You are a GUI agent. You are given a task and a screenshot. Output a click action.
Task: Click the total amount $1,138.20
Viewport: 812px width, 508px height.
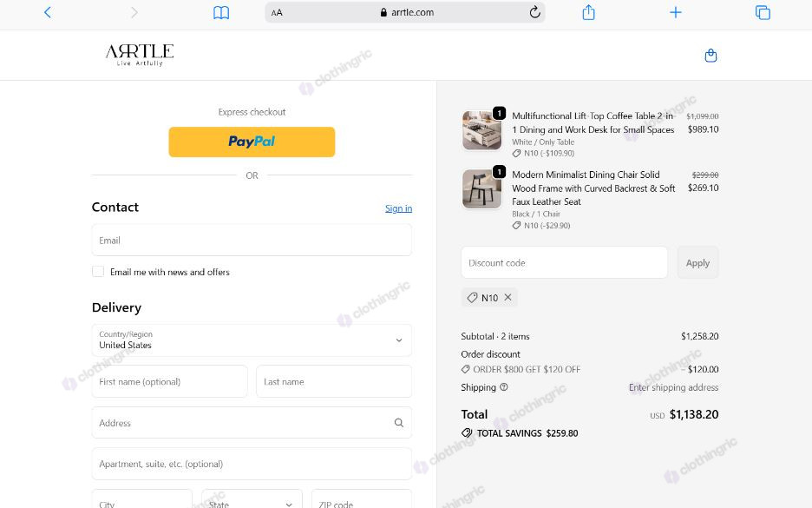point(694,414)
